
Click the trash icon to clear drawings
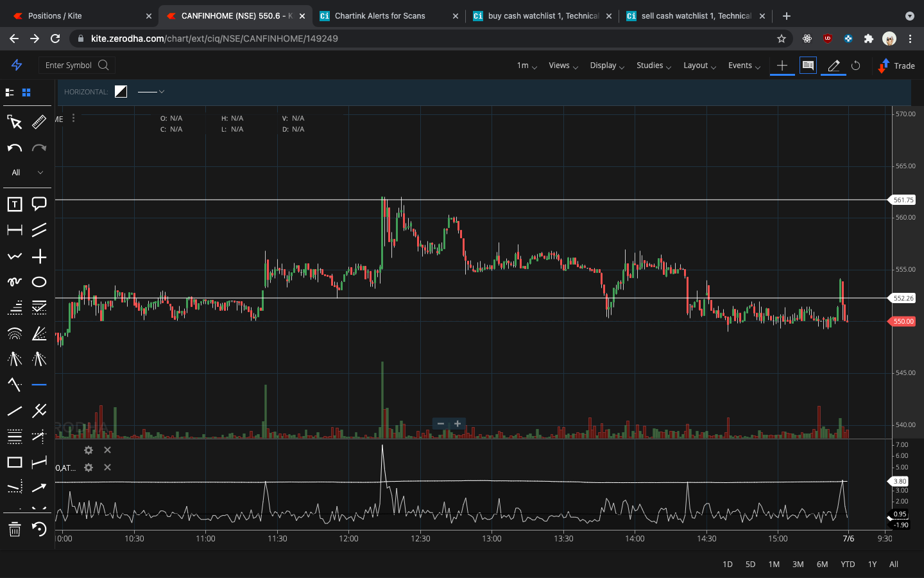click(x=14, y=530)
